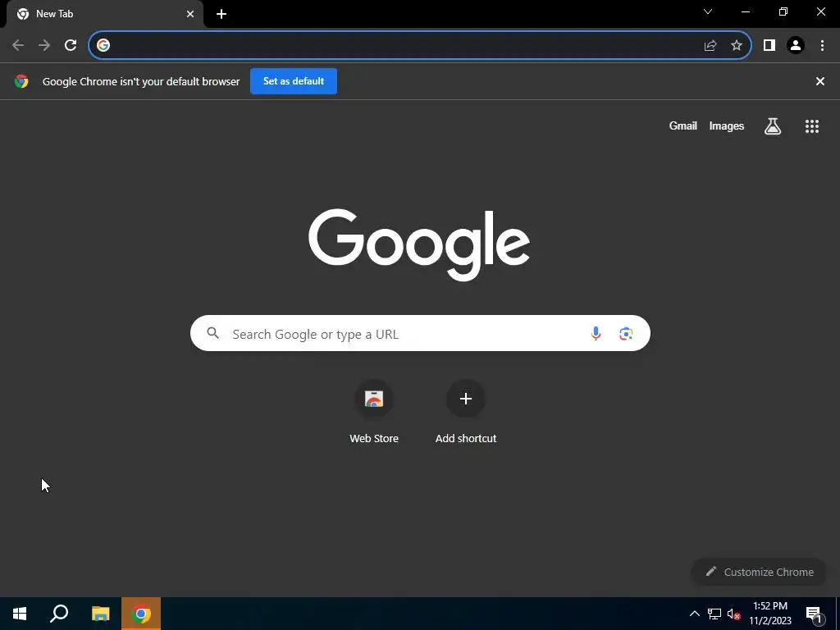This screenshot has width=840, height=630.
Task: Open the Images link
Action: click(x=727, y=126)
